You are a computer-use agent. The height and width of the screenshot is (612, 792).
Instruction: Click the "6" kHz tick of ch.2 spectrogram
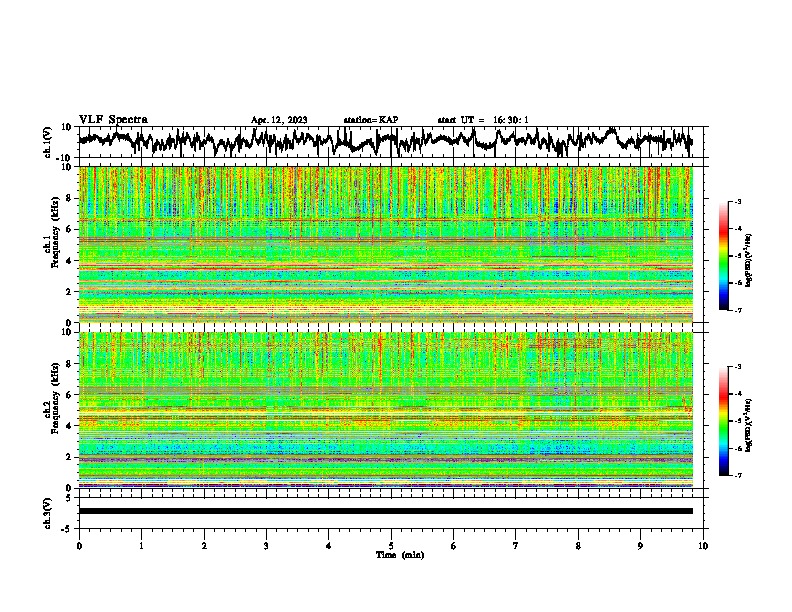click(x=69, y=395)
